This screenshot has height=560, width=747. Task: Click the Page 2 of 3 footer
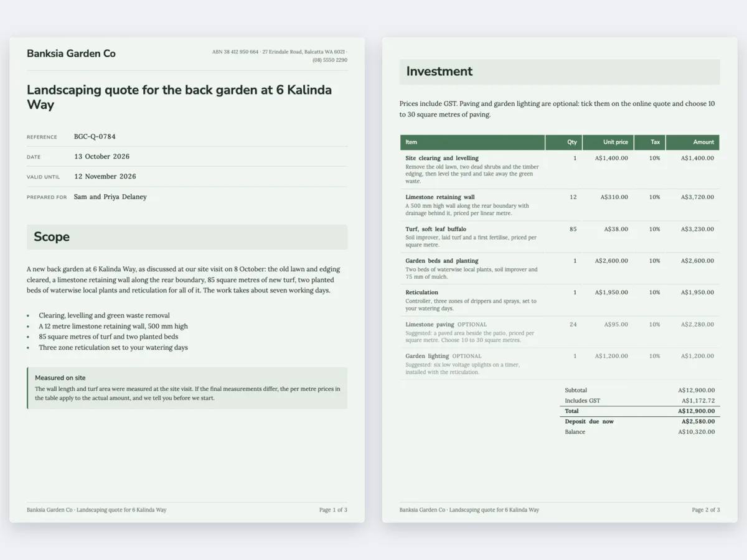(x=706, y=510)
